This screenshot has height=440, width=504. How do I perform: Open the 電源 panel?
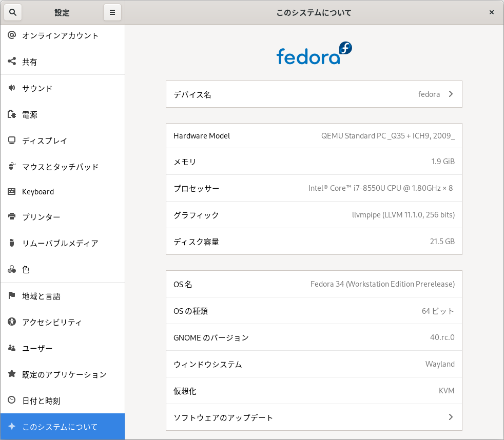tap(63, 115)
